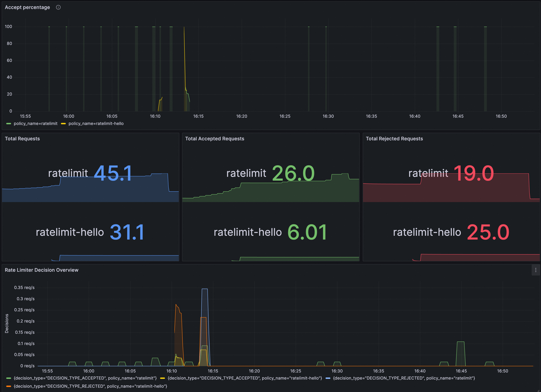Click the Accept percentage info icon
The width and height of the screenshot is (541, 392).
pyautogui.click(x=58, y=7)
